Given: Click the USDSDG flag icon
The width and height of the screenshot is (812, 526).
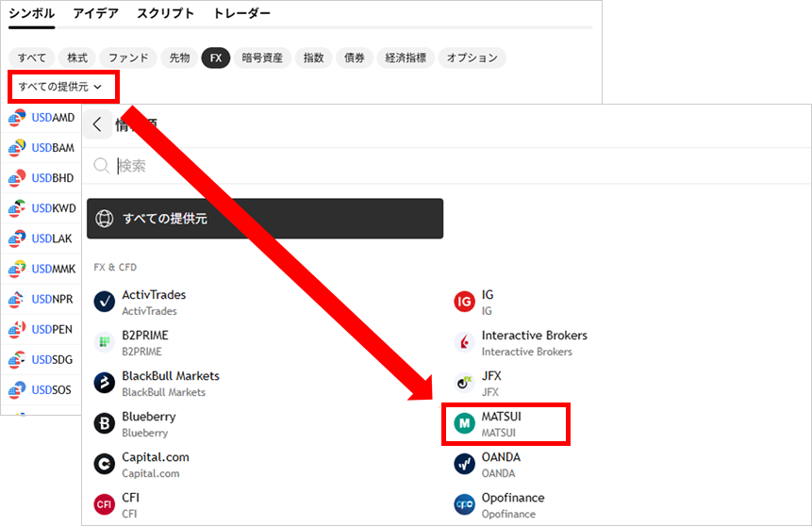Looking at the screenshot, I should (17, 359).
